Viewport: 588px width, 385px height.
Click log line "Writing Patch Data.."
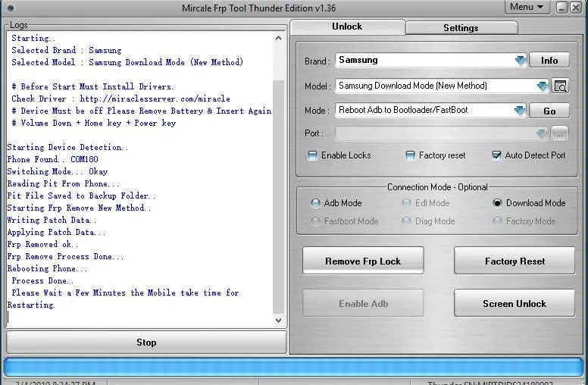pos(52,220)
